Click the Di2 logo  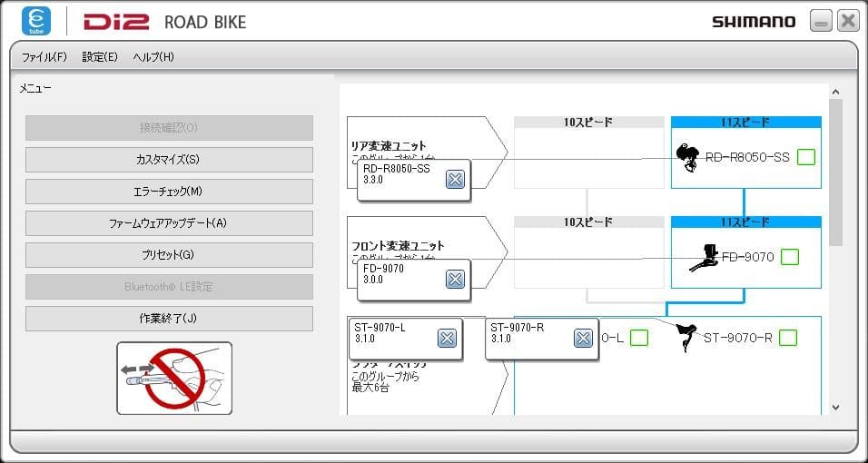click(116, 22)
